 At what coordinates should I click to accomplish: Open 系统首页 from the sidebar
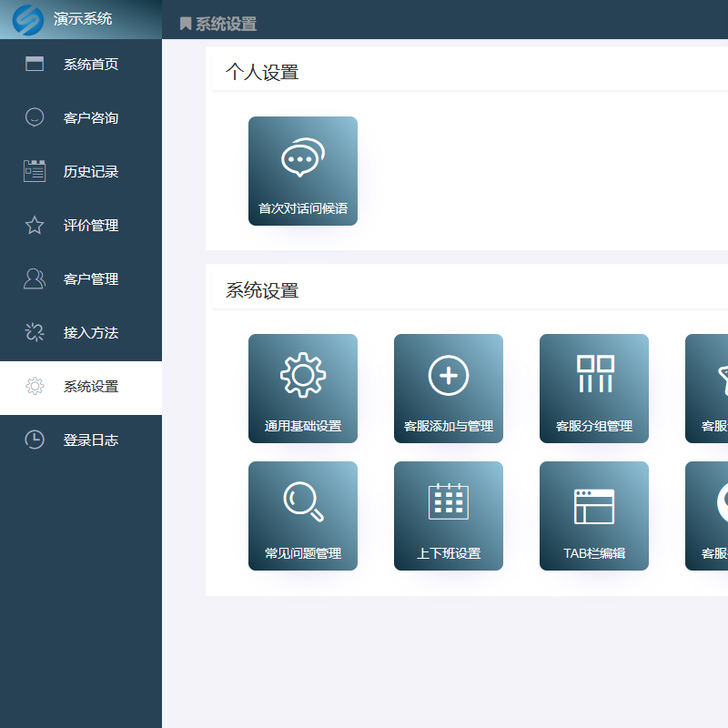pos(81,64)
